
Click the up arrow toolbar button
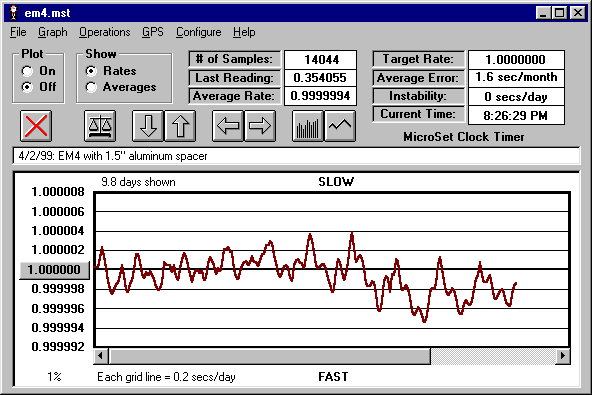(x=180, y=126)
